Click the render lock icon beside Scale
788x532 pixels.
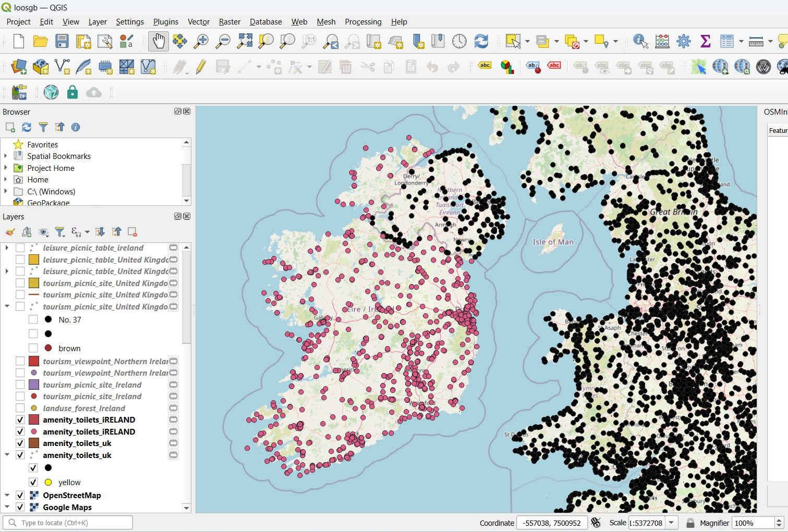690,523
